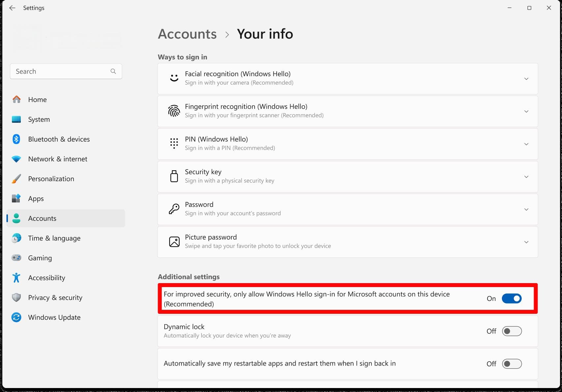Click 'Sign in with a physical security key' text

coord(230,180)
